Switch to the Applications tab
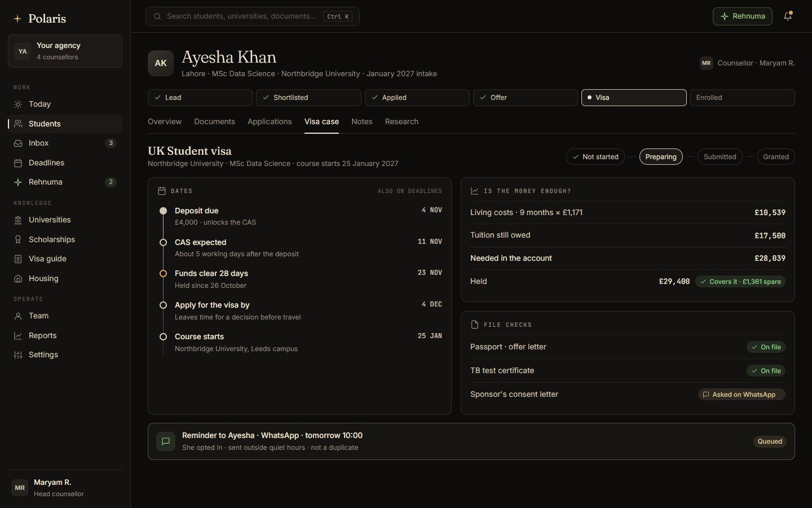The height and width of the screenshot is (508, 812). (270, 122)
